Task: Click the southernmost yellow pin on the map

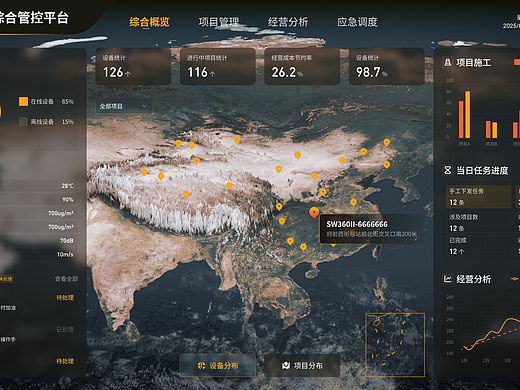Action: (303, 247)
